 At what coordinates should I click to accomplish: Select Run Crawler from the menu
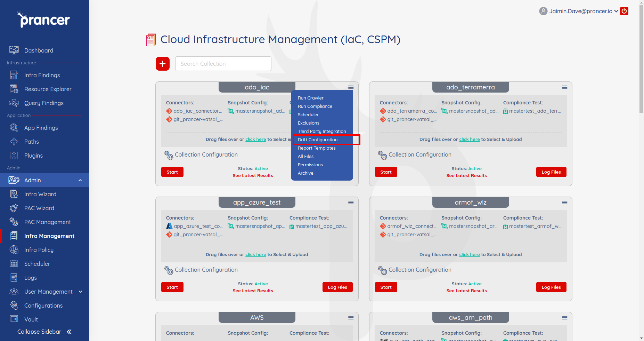coord(311,98)
